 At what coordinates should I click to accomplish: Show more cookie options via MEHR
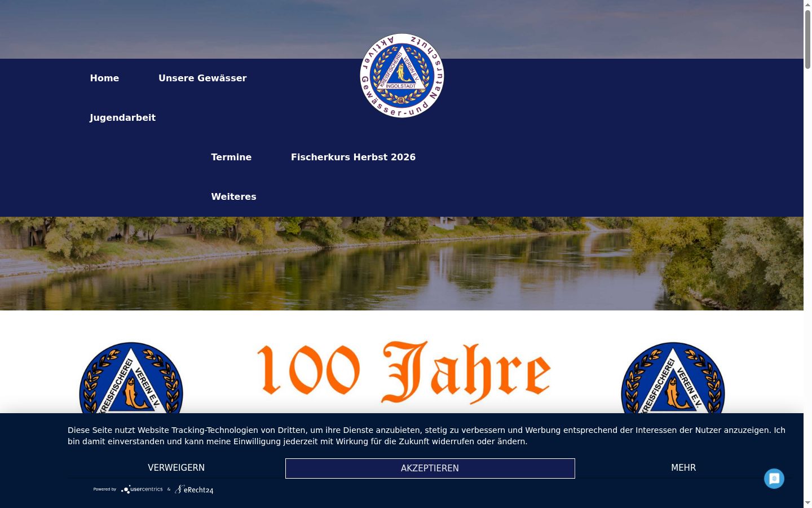tap(683, 468)
